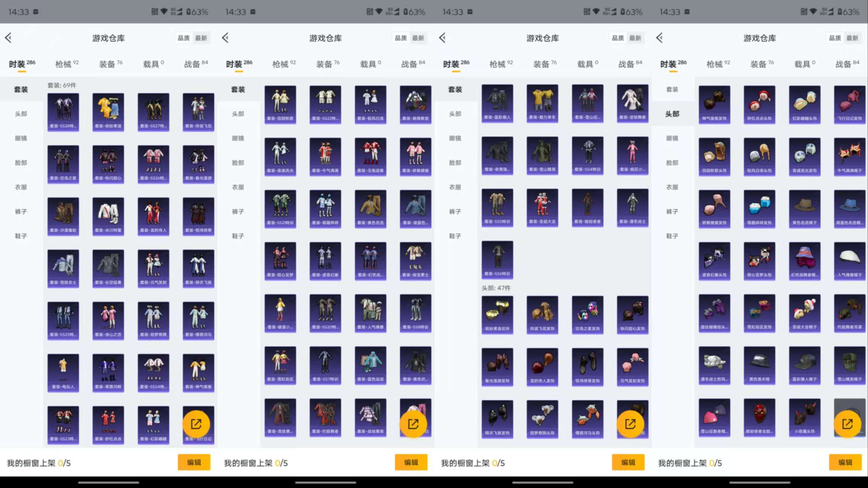
Task: Select the 黄色名流帽子 brown hat item
Action: pos(804,209)
